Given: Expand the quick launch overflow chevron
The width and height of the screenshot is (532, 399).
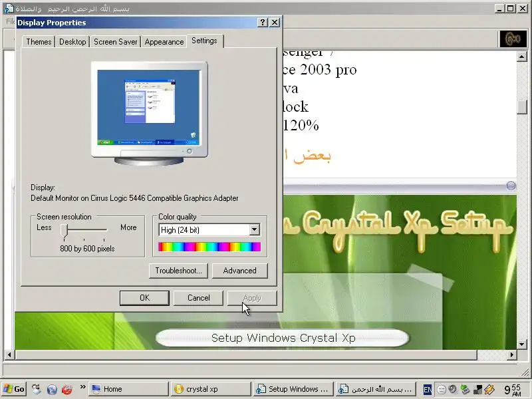Looking at the screenshot, I should [82, 387].
